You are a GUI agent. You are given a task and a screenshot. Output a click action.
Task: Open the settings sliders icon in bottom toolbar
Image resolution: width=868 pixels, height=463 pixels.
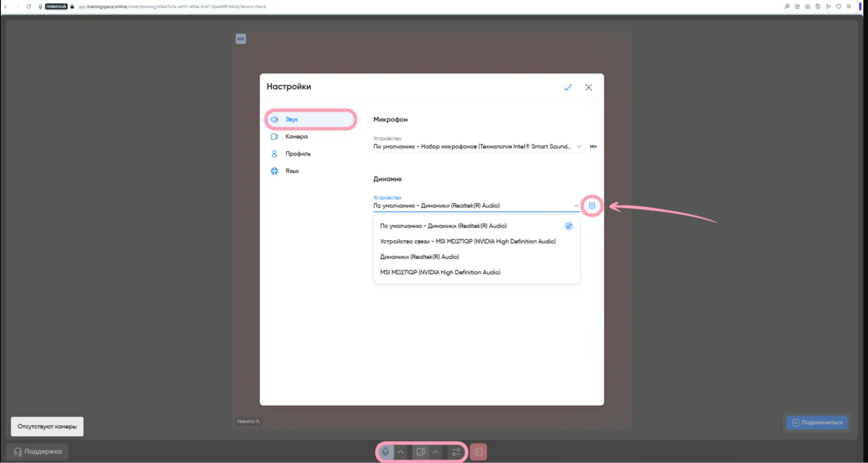456,452
